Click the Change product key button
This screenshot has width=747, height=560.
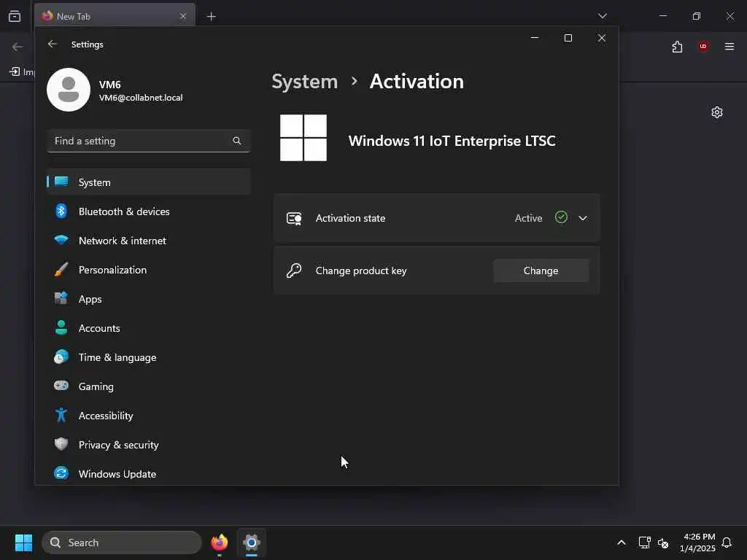point(541,271)
